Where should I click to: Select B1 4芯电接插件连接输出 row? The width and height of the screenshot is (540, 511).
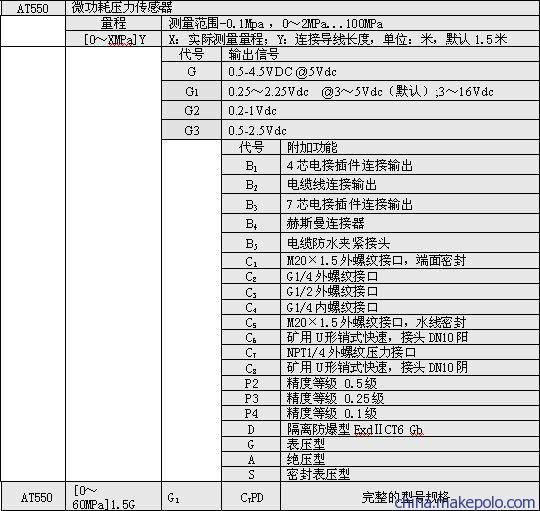click(x=380, y=165)
